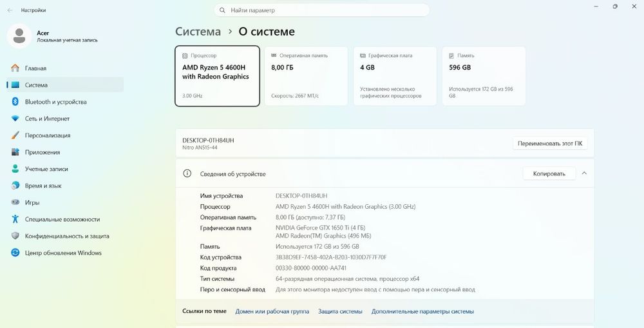Click the Главная house icon
The width and height of the screenshot is (644, 328).
15,68
